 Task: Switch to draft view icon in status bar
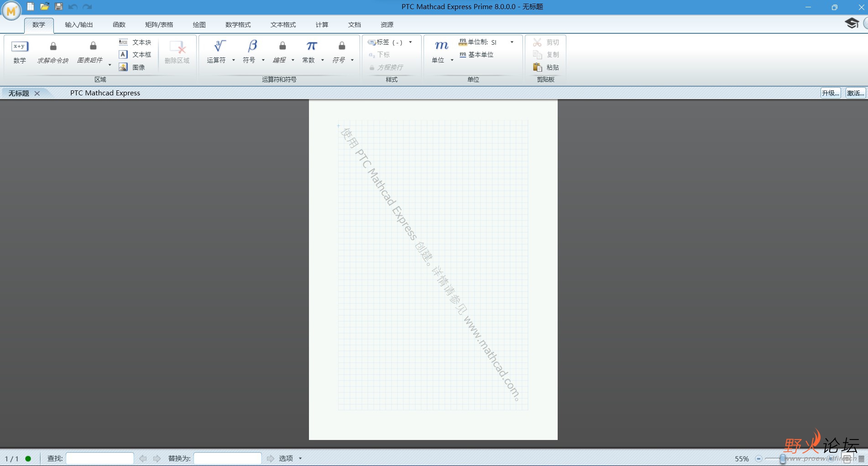coord(862,459)
